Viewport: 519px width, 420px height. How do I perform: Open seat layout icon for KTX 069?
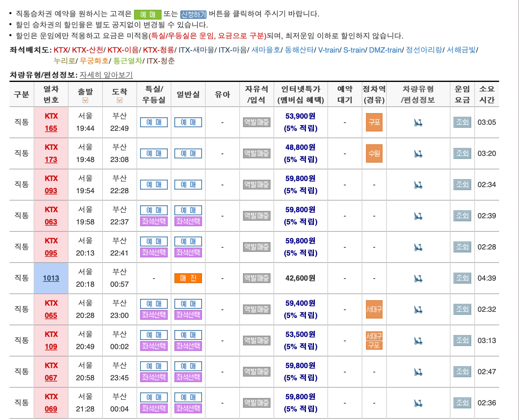418,403
